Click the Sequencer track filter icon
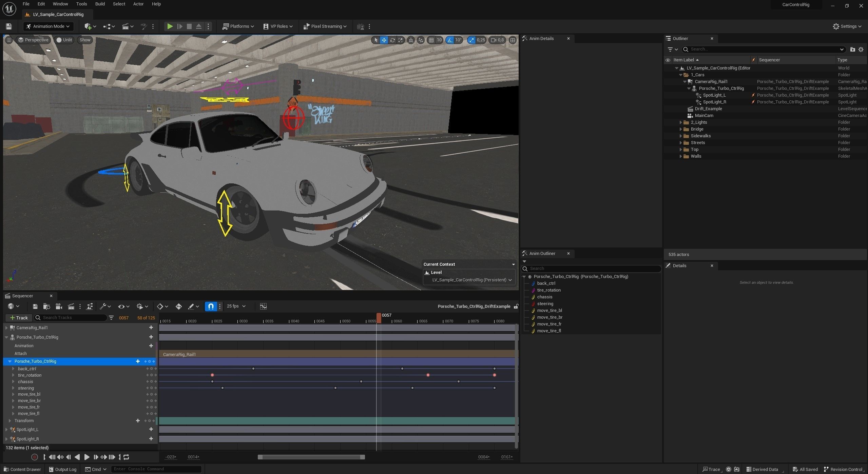868x474 pixels. click(111, 318)
